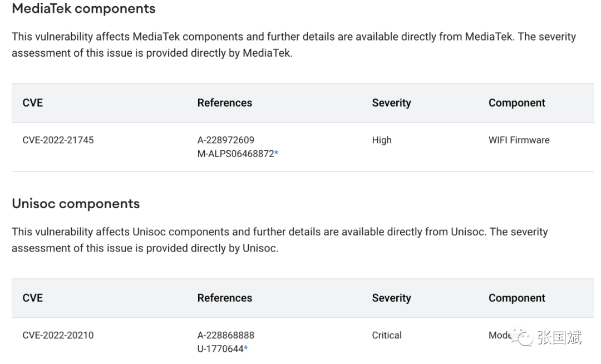Viewport: 601px width, 364px height.
Task: Click the Critical severity value
Action: [x=387, y=336]
